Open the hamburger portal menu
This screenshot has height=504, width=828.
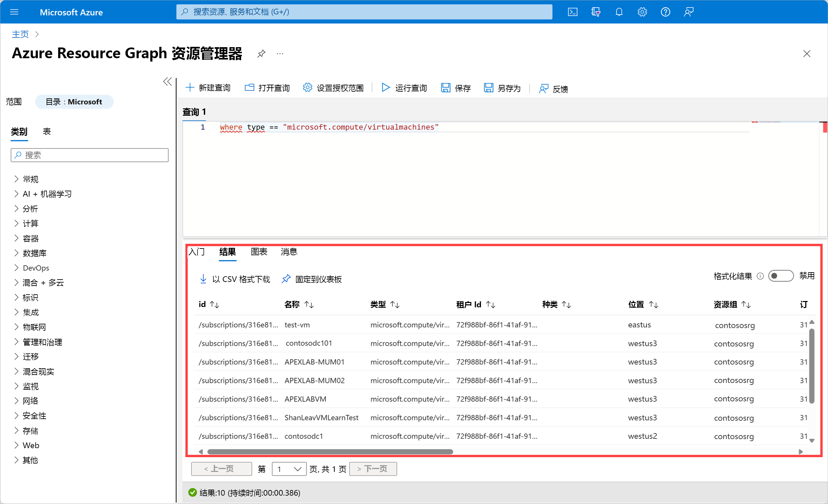(x=14, y=12)
